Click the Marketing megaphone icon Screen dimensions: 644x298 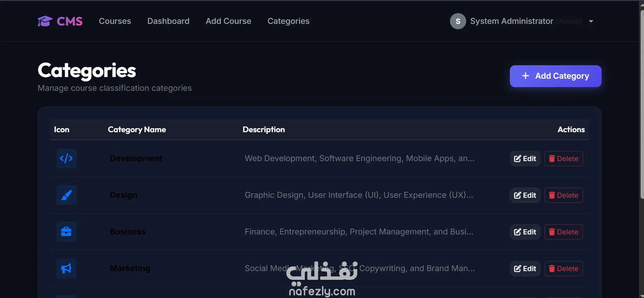pos(66,268)
